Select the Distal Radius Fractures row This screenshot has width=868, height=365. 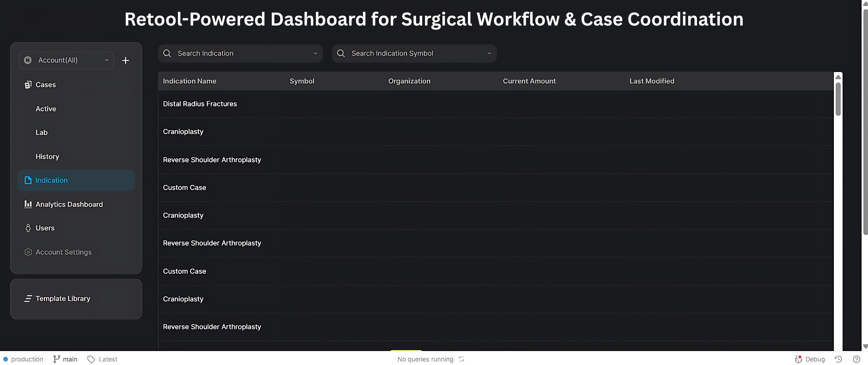pos(200,104)
